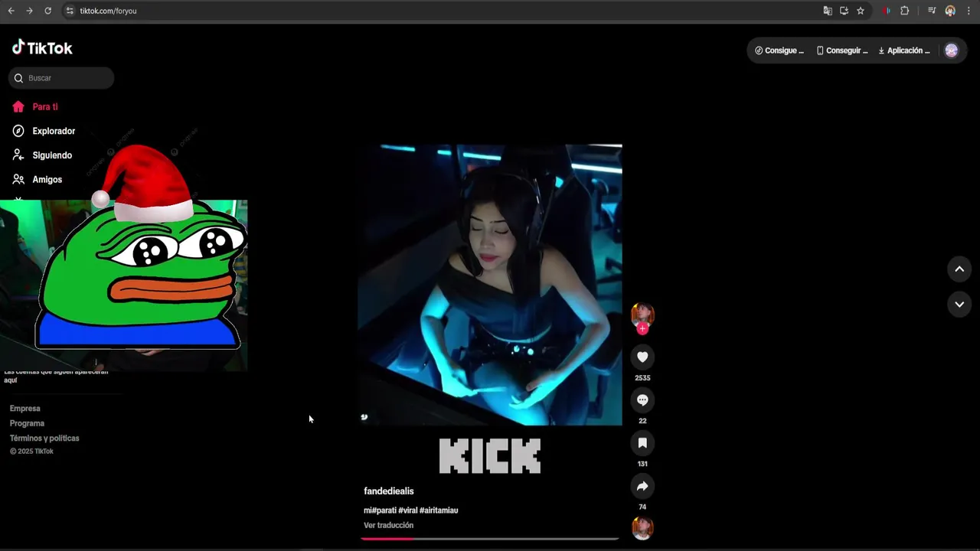The height and width of the screenshot is (551, 980).
Task: Open the Chrome three-dot menu
Action: (969, 11)
